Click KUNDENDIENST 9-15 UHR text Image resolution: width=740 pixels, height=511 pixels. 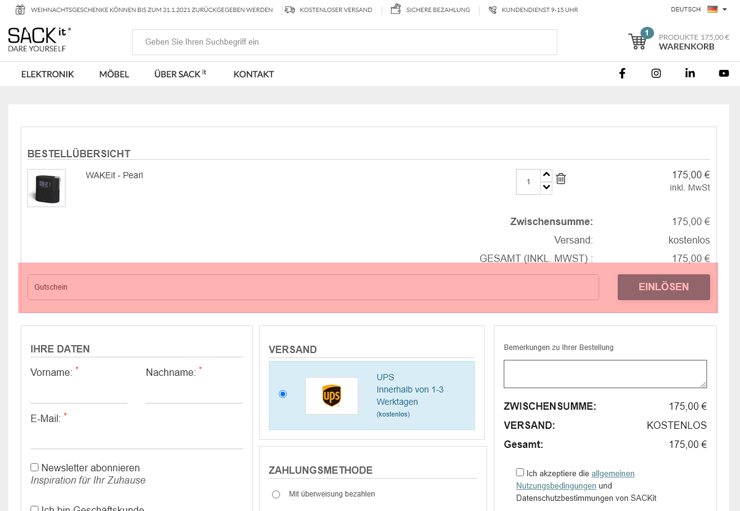click(539, 9)
